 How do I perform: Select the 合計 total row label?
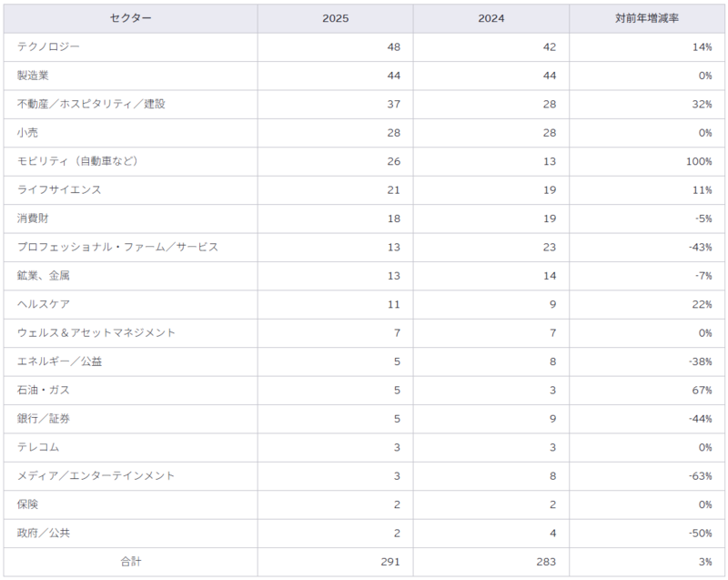(x=130, y=562)
